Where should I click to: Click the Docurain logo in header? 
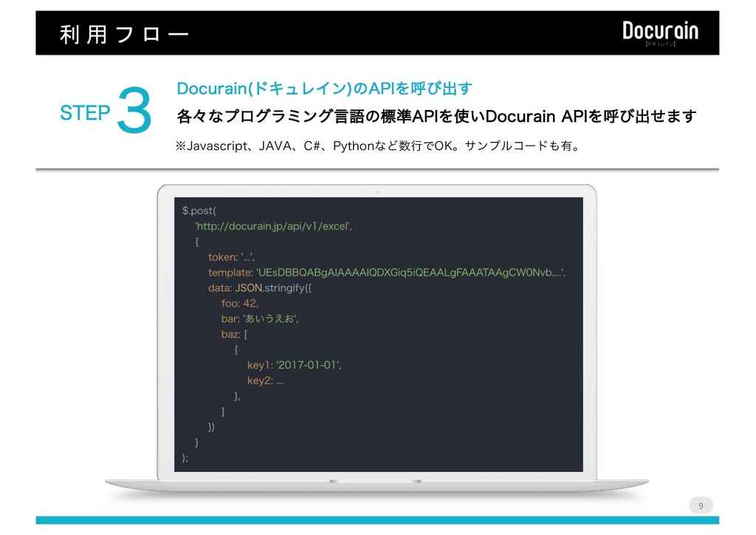click(660, 33)
